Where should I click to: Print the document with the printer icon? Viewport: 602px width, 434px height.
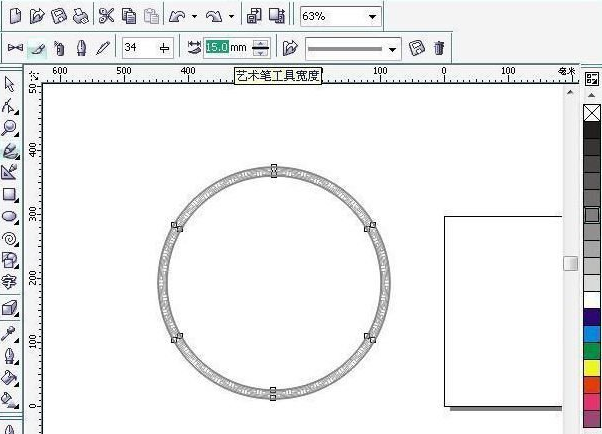(x=81, y=16)
